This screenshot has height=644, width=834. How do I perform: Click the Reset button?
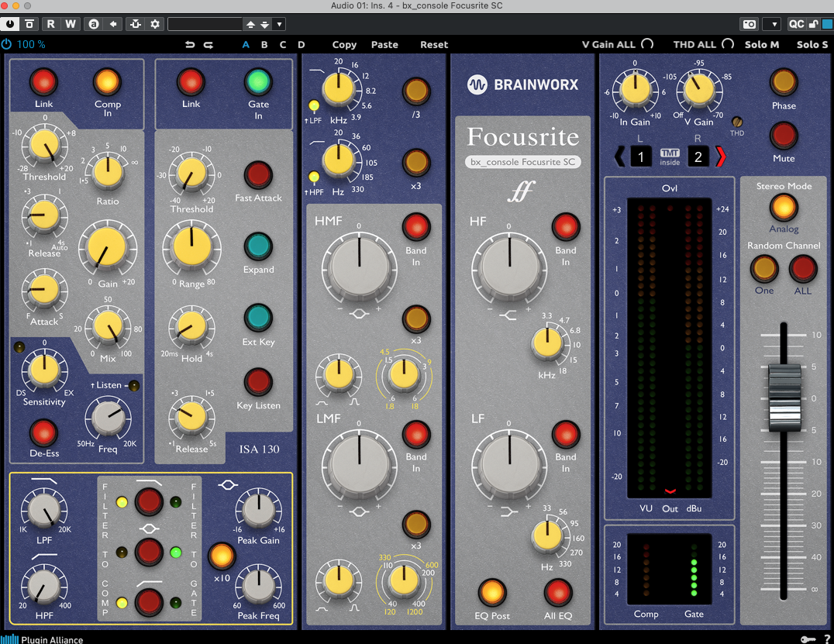tap(434, 45)
